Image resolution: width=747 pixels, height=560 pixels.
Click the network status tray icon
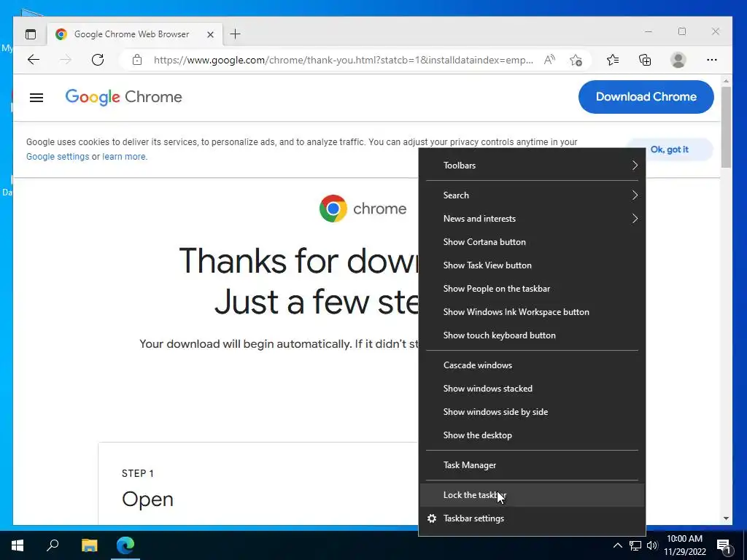[635, 545]
